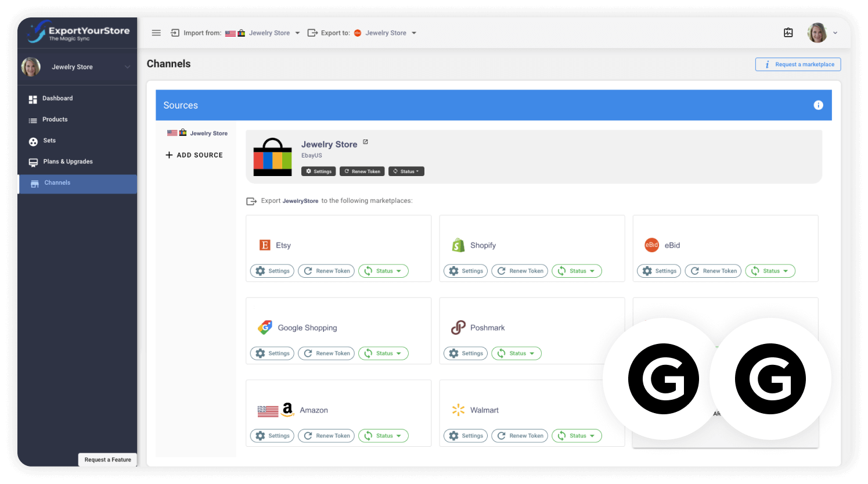Screen dimensions: 868x484
Task: Click the export arrow icon in top bar
Action: pyautogui.click(x=312, y=33)
